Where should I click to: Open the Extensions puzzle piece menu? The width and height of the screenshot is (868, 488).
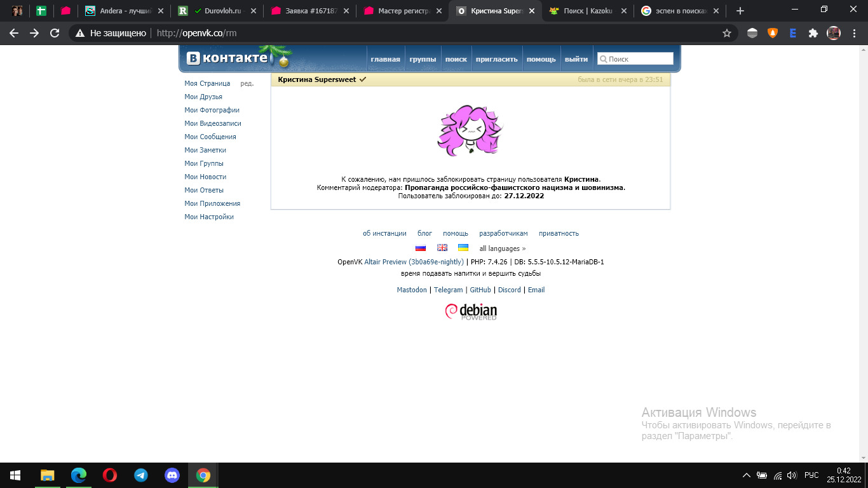pos(813,33)
